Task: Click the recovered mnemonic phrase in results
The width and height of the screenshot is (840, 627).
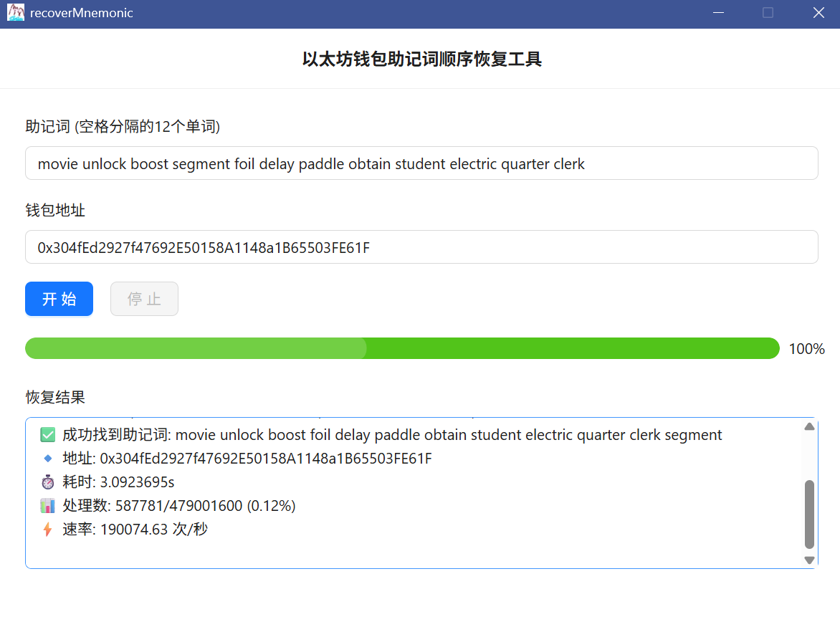Action: [449, 435]
